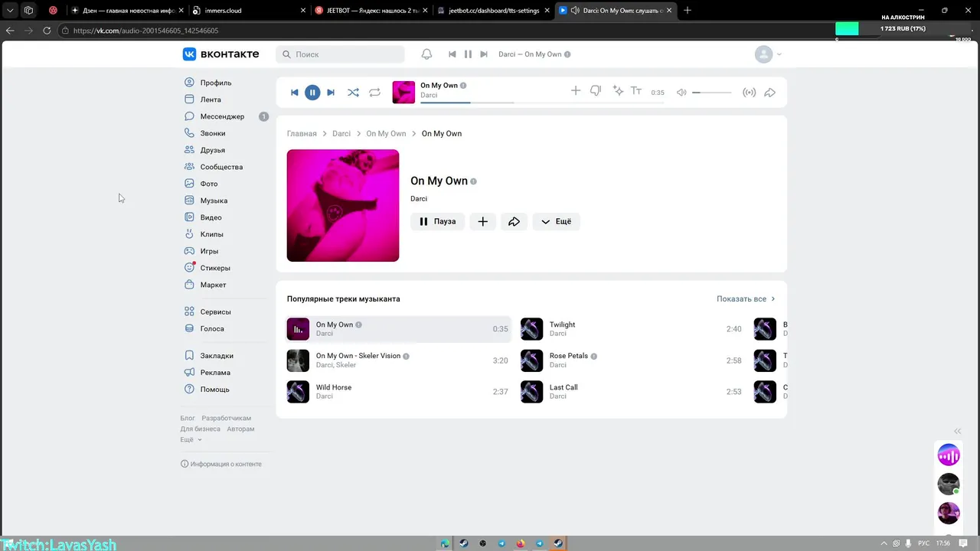Click the Видео sidebar icon
The image size is (980, 551).
189,217
